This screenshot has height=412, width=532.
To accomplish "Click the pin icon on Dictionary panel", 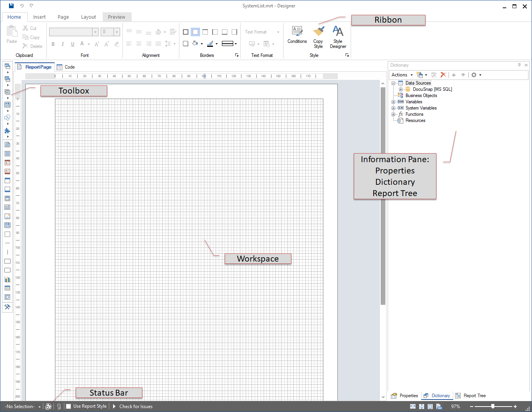I will tap(519, 65).
